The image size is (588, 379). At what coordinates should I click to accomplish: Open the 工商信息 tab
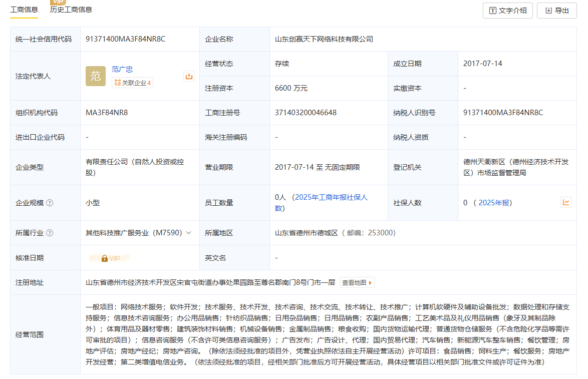point(24,10)
